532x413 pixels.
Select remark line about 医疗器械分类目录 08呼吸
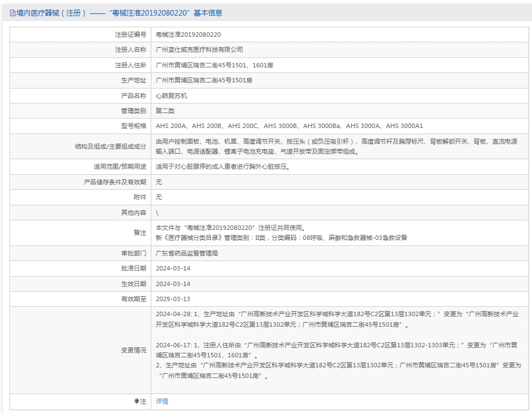click(281, 238)
